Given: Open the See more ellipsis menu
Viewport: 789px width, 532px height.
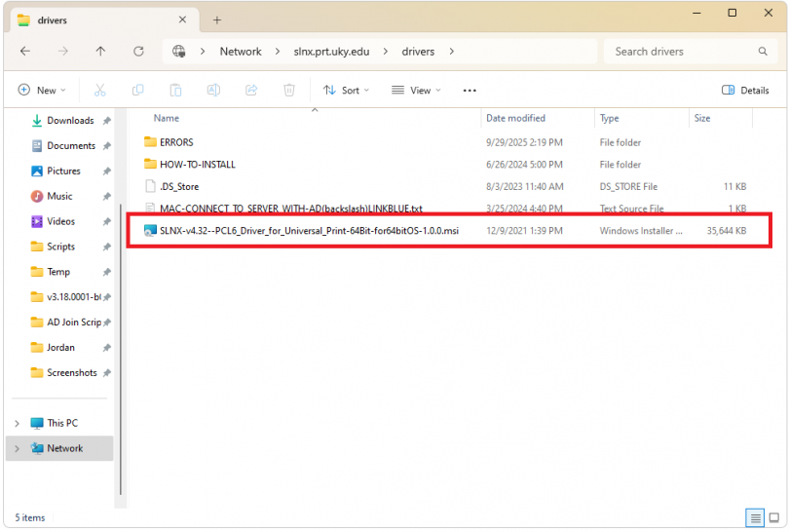Looking at the screenshot, I should [470, 91].
